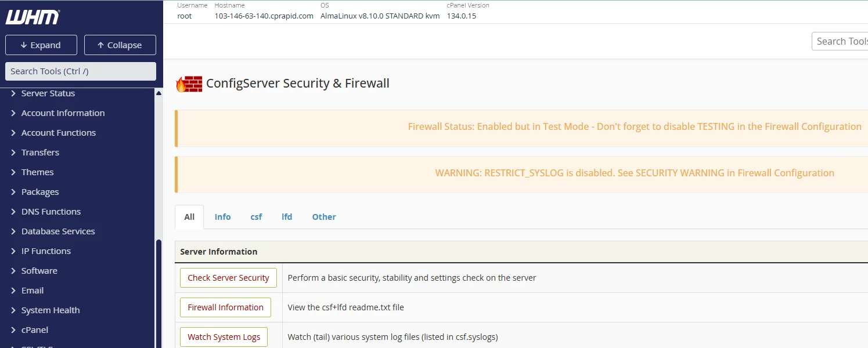Click AlmaLinux v8.10.0 STANDARD kvm text

point(380,16)
